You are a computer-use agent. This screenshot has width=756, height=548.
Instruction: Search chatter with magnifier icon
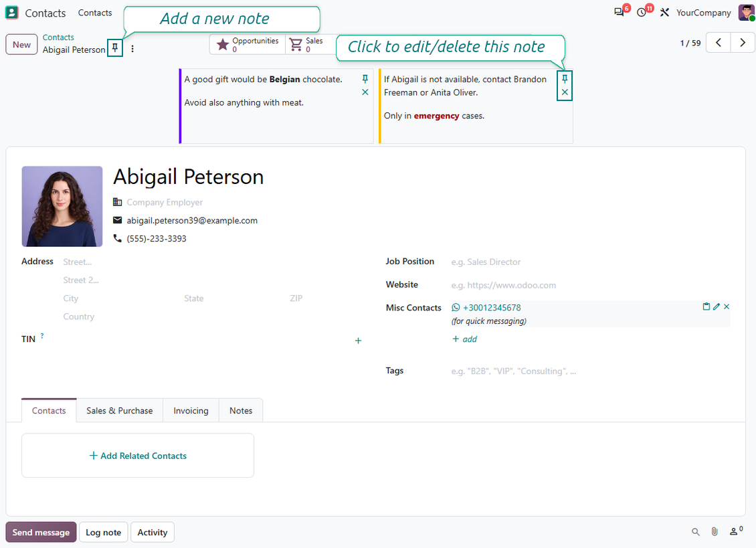pos(695,531)
